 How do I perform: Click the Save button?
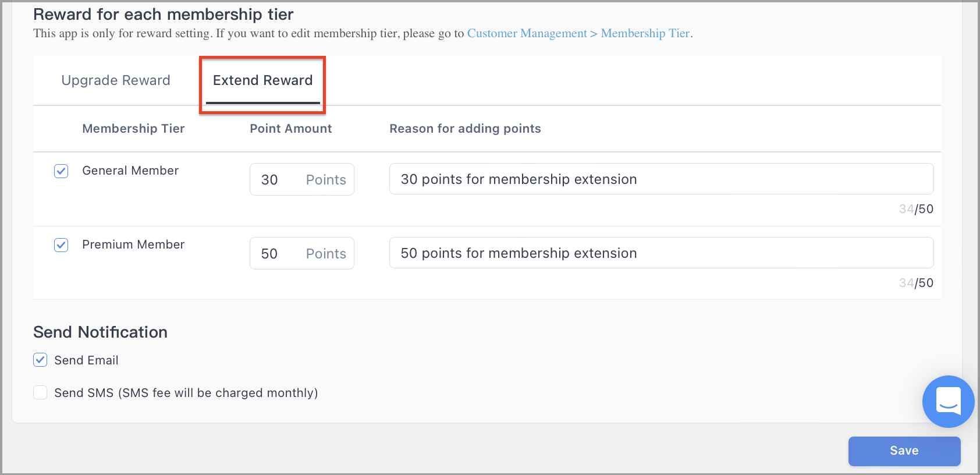903,451
